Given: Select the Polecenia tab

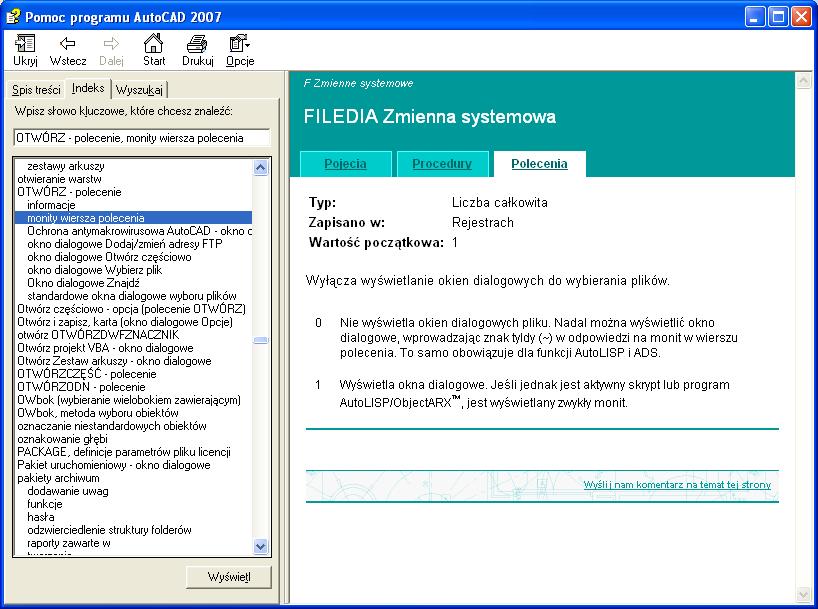Looking at the screenshot, I should click(539, 164).
